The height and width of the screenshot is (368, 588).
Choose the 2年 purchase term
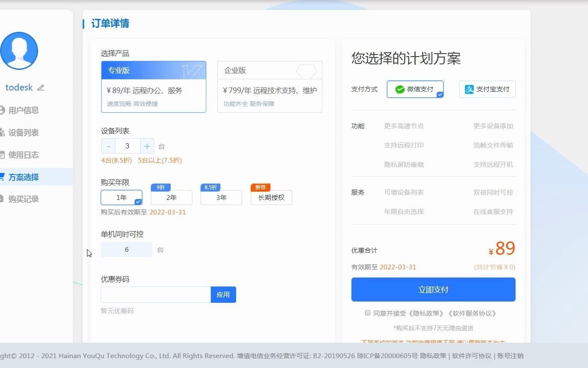pos(171,198)
